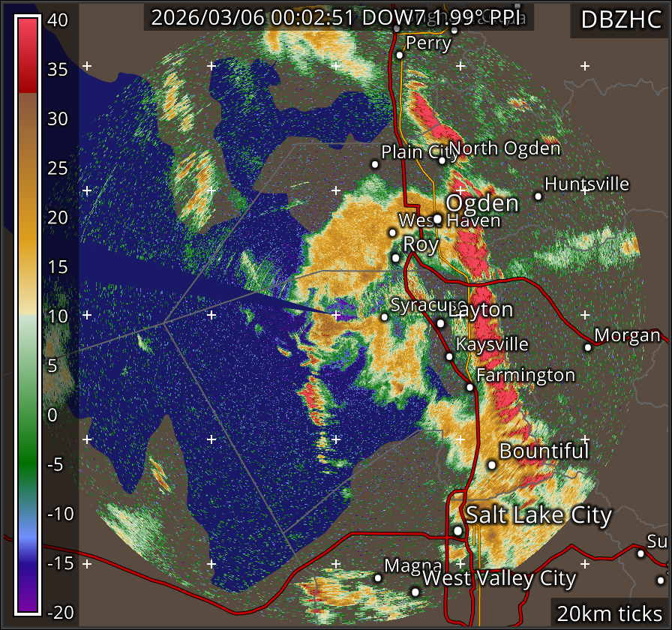Click the West Valley City label
This screenshot has height=630, width=672.
coord(499,579)
